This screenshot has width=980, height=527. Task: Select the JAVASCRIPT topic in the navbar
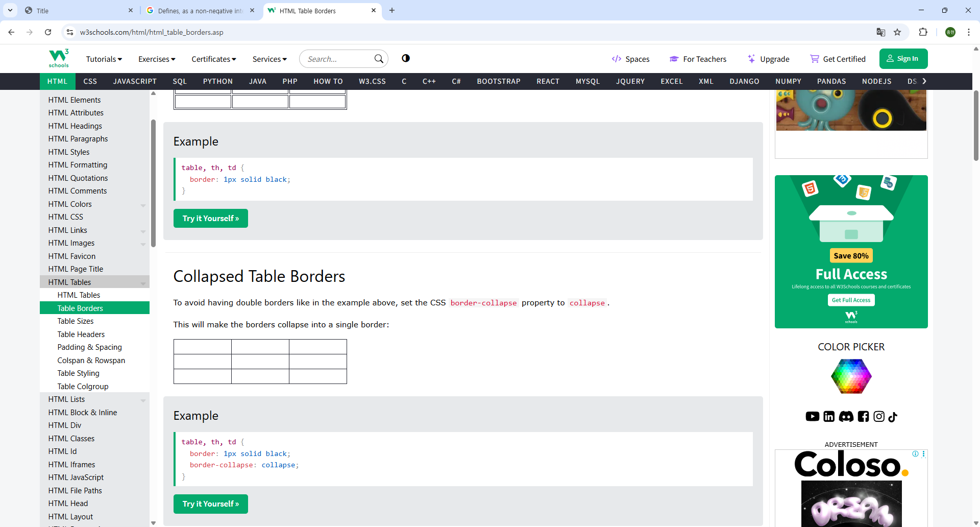[135, 81]
